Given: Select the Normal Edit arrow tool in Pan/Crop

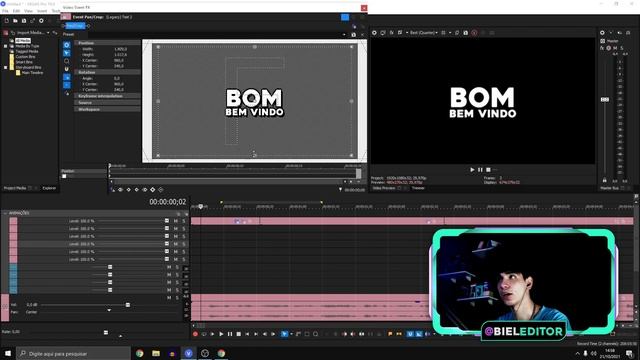Looking at the screenshot, I should coord(67,53).
